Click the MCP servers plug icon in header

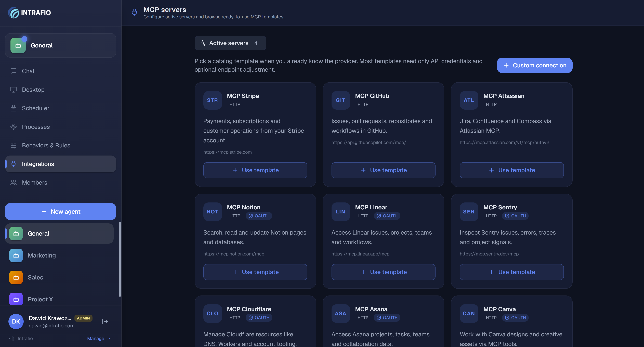tap(134, 12)
